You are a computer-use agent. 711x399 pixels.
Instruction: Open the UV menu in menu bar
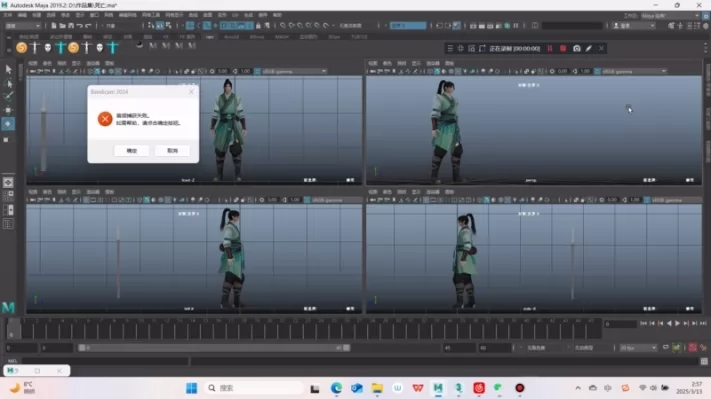[x=235, y=15]
